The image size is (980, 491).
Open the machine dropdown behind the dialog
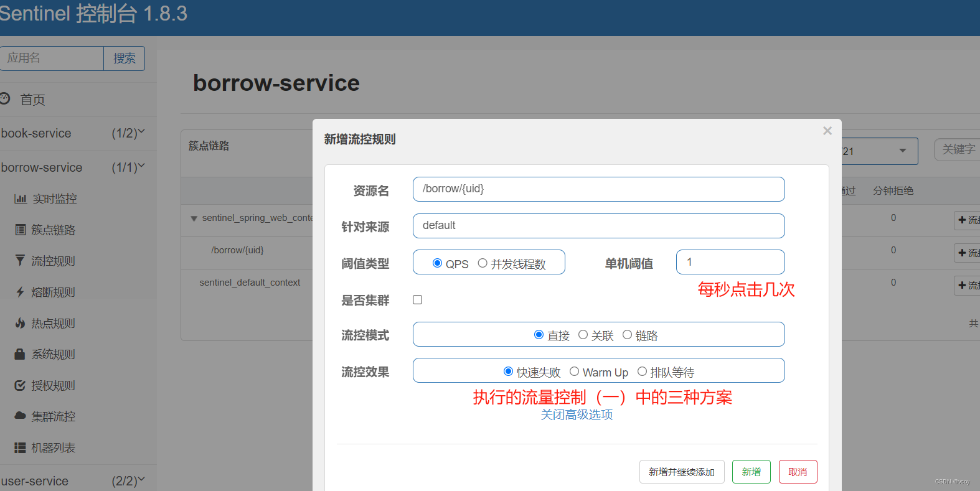coord(879,151)
